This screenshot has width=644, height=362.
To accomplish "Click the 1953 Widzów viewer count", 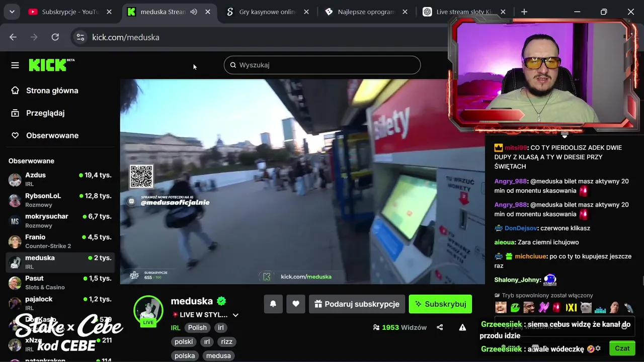I will click(x=399, y=327).
